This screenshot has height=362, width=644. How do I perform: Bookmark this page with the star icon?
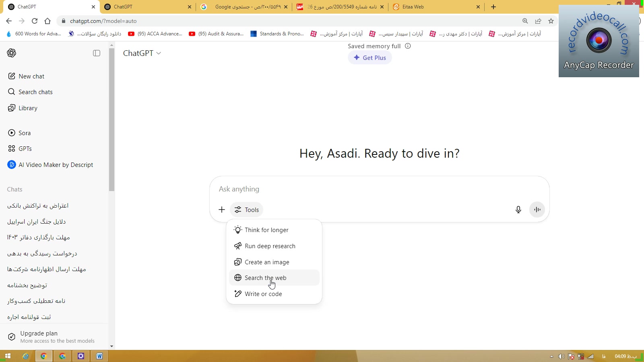(x=551, y=21)
